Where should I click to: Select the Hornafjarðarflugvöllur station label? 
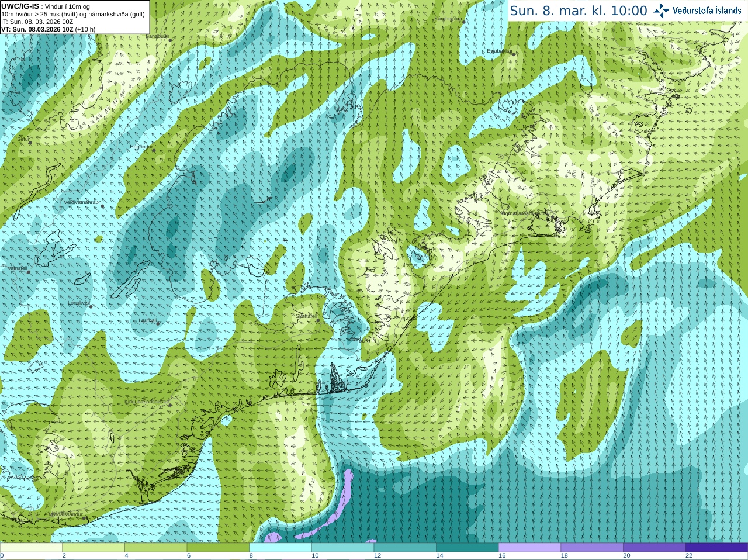[527, 213]
